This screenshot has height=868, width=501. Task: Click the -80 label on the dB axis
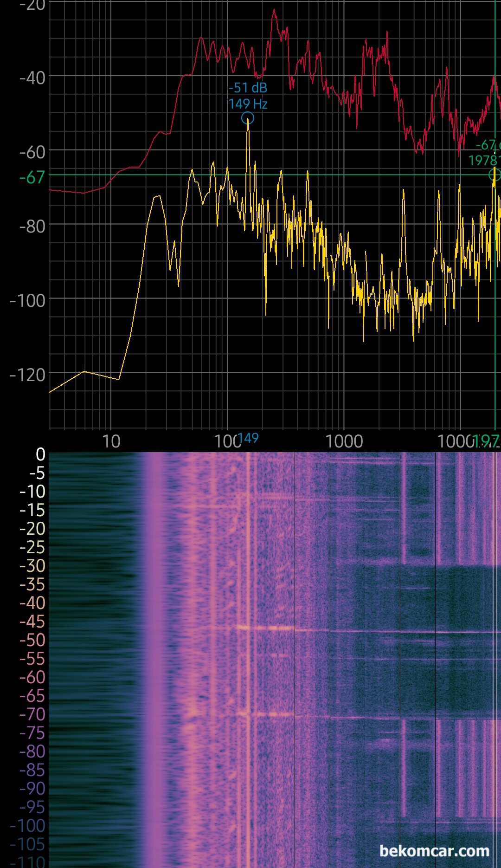(32, 226)
